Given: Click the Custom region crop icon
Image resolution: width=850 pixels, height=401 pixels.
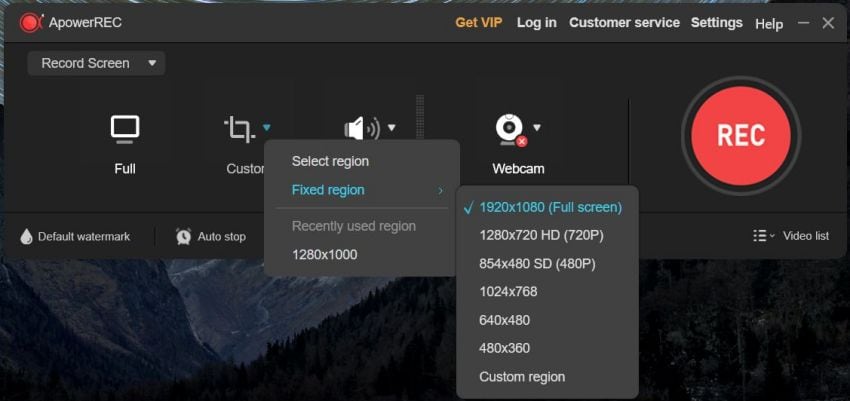Looking at the screenshot, I should (239, 129).
